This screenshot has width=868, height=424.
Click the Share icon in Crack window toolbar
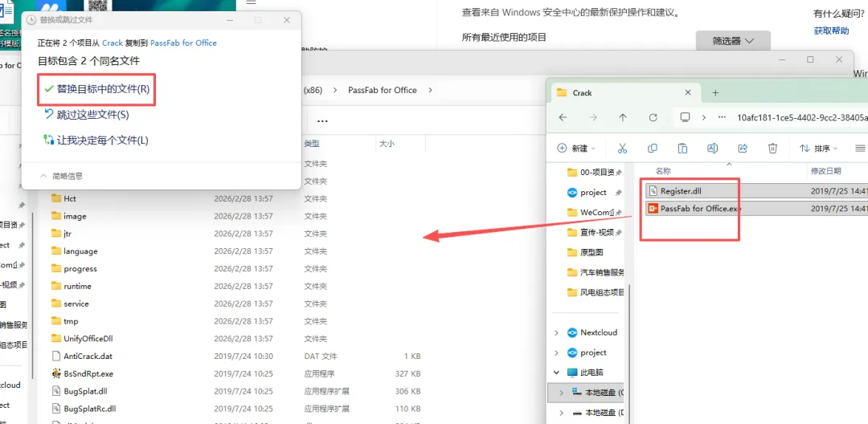click(x=743, y=148)
